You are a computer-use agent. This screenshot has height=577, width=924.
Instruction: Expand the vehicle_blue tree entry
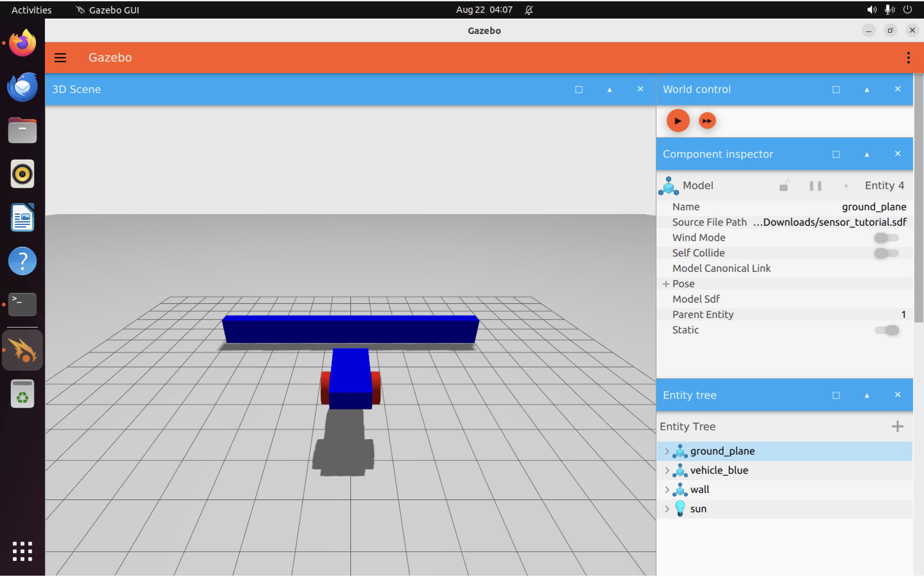point(667,471)
